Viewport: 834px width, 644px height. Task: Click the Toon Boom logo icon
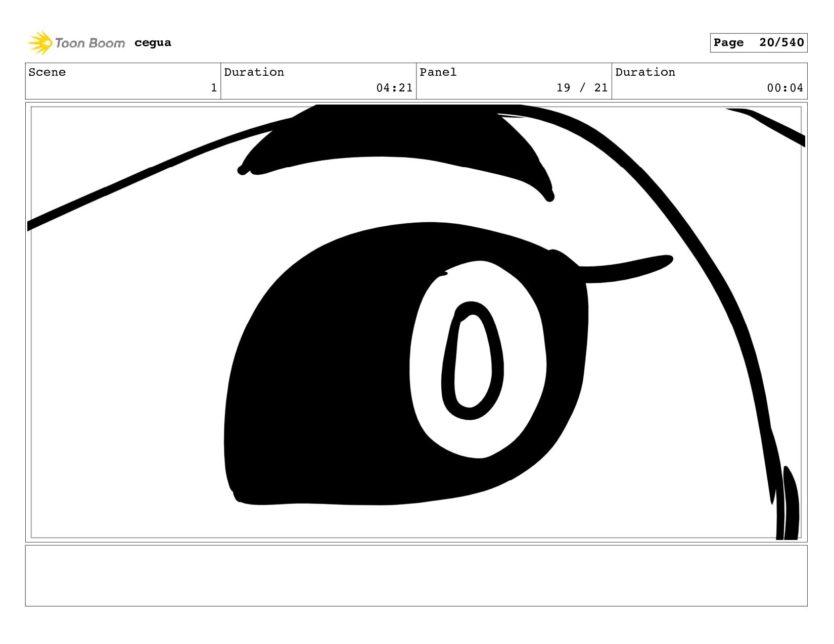(40, 43)
